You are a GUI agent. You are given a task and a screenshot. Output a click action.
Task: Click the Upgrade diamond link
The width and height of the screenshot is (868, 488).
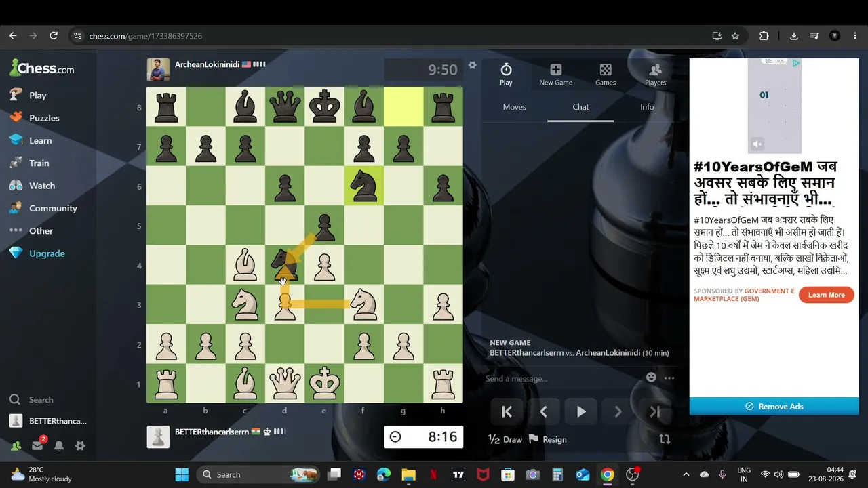point(37,253)
